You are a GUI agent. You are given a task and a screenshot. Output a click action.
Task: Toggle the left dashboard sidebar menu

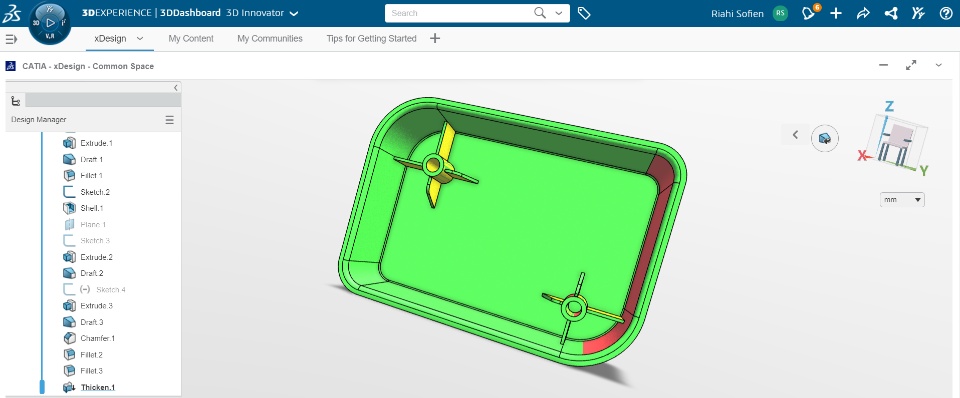coord(11,39)
